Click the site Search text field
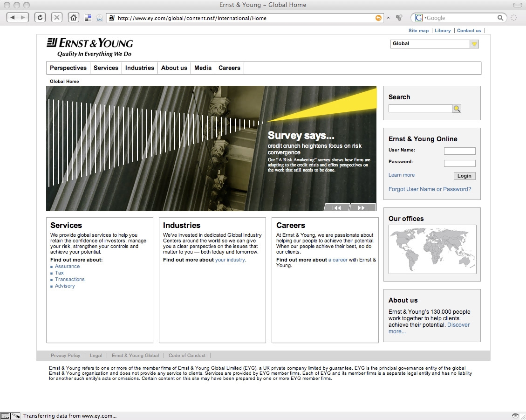 click(x=420, y=109)
